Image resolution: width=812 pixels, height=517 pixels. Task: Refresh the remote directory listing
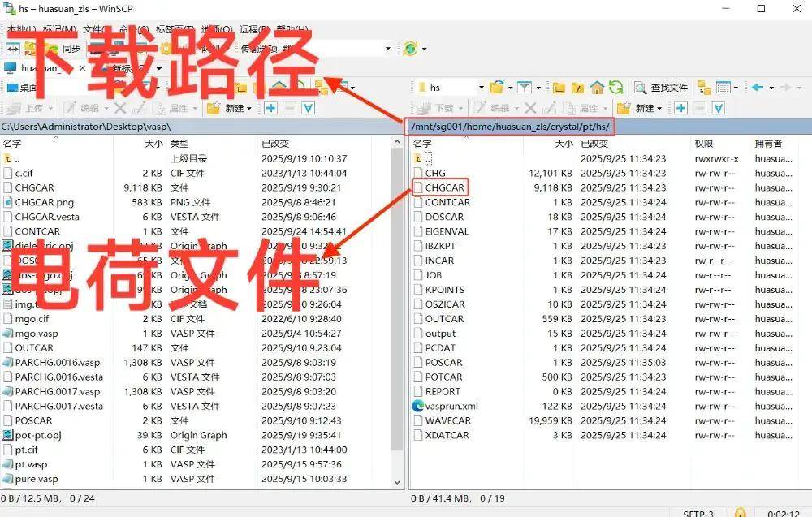pos(616,88)
